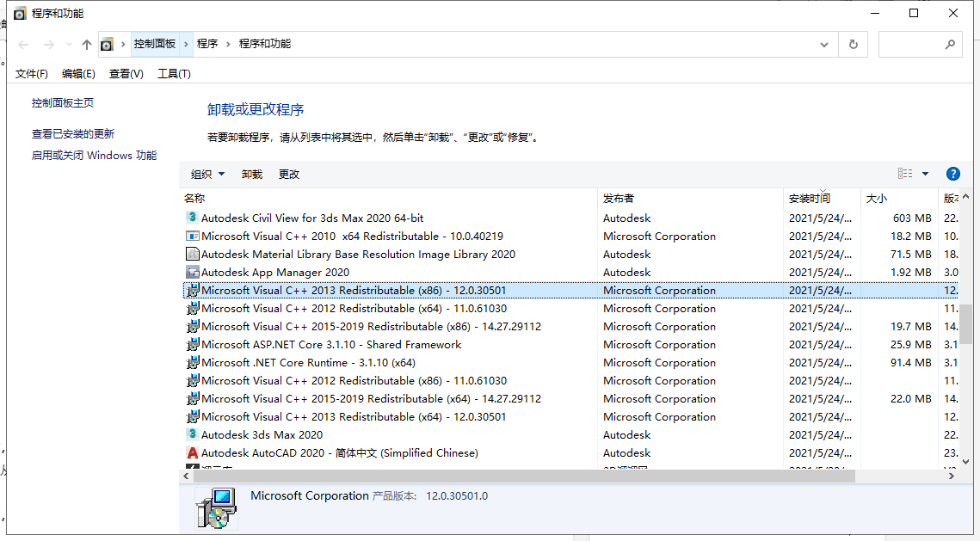The image size is (980, 541).
Task: Click the change view layout icon
Action: 904,174
